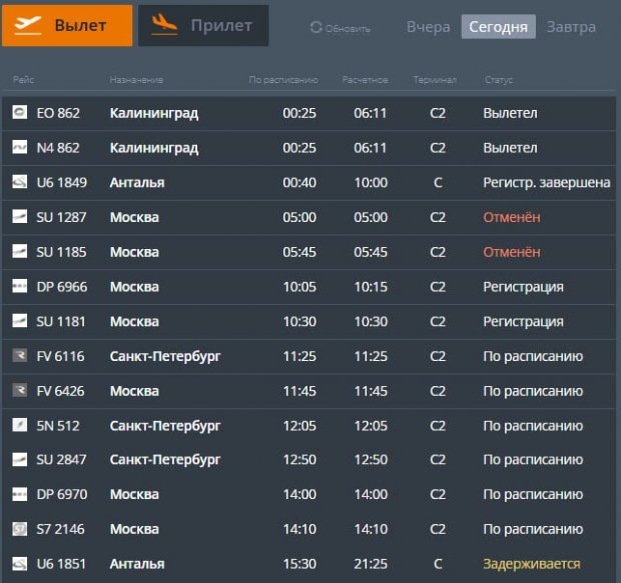The width and height of the screenshot is (621, 583).
Task: Select the Вчера day tab
Action: point(428,27)
